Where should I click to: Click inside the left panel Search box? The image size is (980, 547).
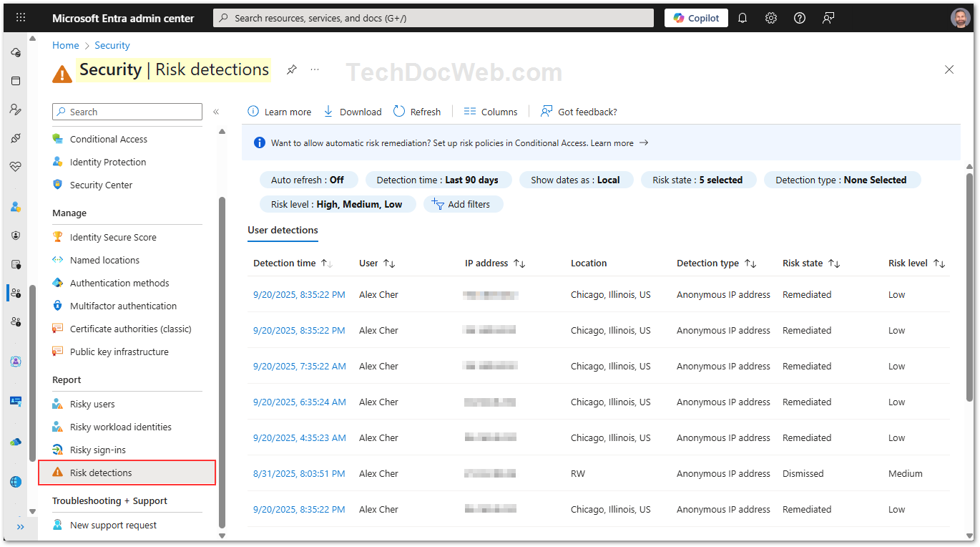127,112
